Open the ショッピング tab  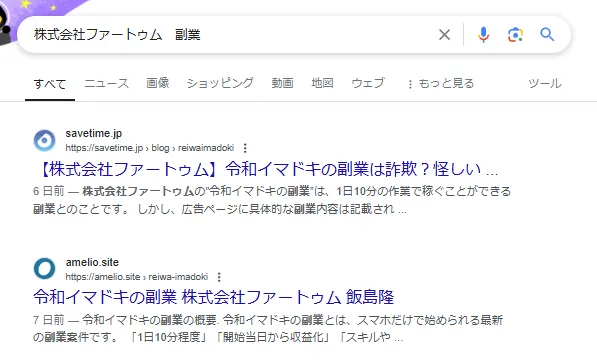[220, 83]
